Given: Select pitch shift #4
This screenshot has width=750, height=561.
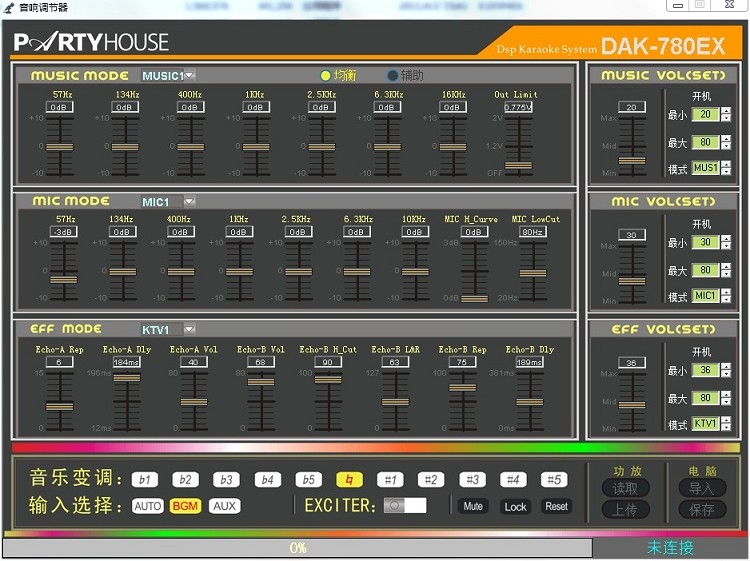Looking at the screenshot, I should click(x=513, y=480).
